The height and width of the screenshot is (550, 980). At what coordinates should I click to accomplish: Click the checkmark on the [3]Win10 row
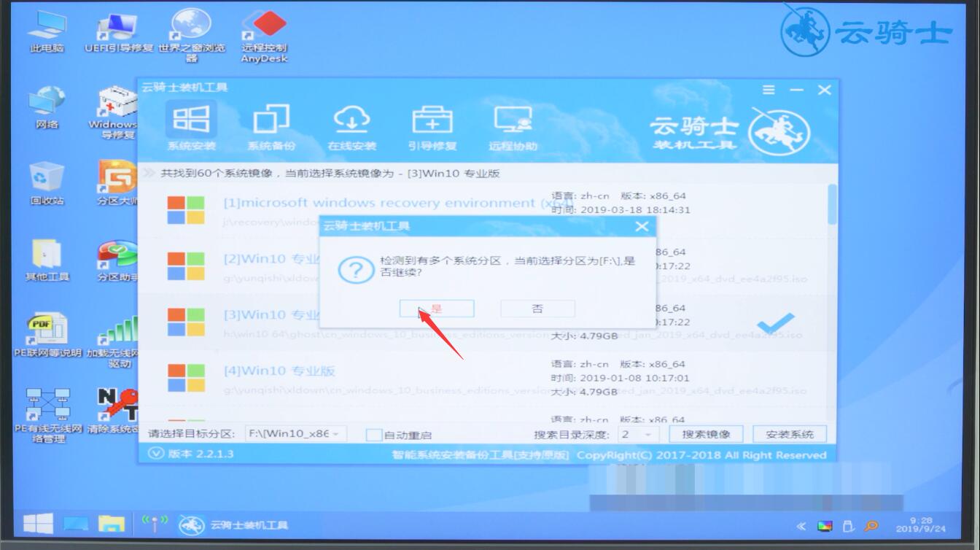[x=775, y=322]
